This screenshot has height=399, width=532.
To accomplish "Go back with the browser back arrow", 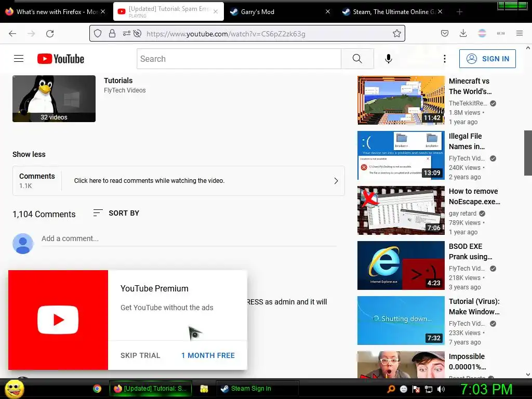I will 12,34.
